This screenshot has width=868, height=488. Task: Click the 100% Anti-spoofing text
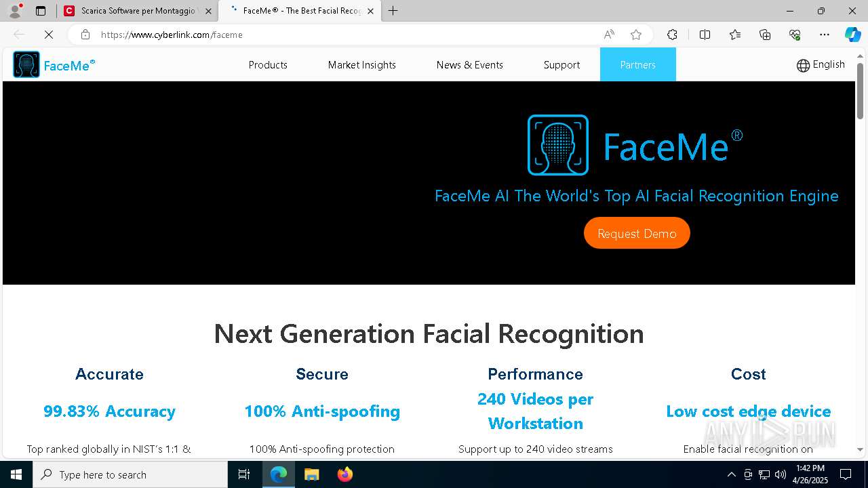[x=322, y=411]
